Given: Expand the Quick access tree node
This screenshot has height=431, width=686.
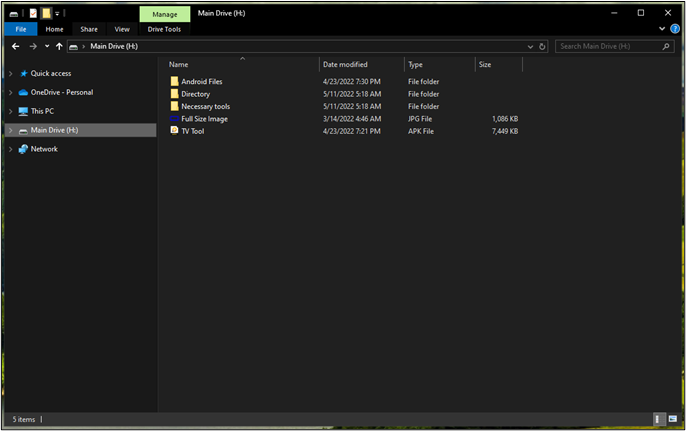Looking at the screenshot, I should (10, 73).
